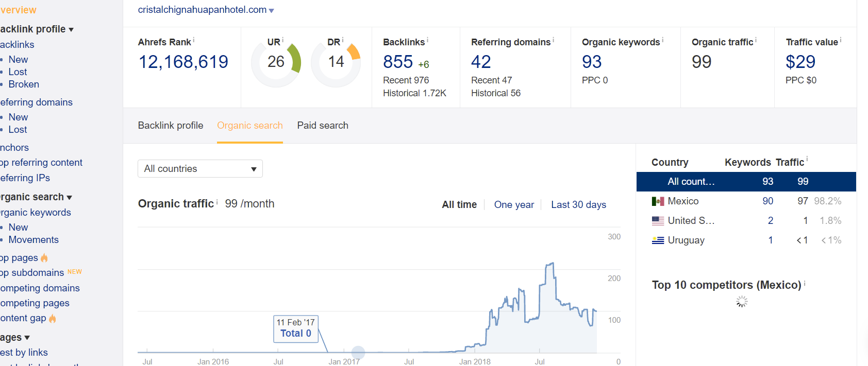868x366 pixels.
Task: Click the Traffic column info icon
Action: point(807,160)
